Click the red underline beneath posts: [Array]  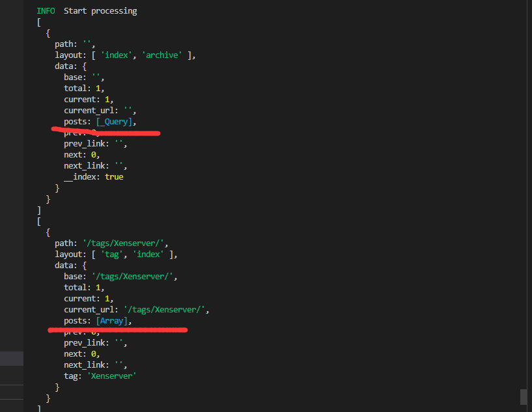pyautogui.click(x=117, y=330)
